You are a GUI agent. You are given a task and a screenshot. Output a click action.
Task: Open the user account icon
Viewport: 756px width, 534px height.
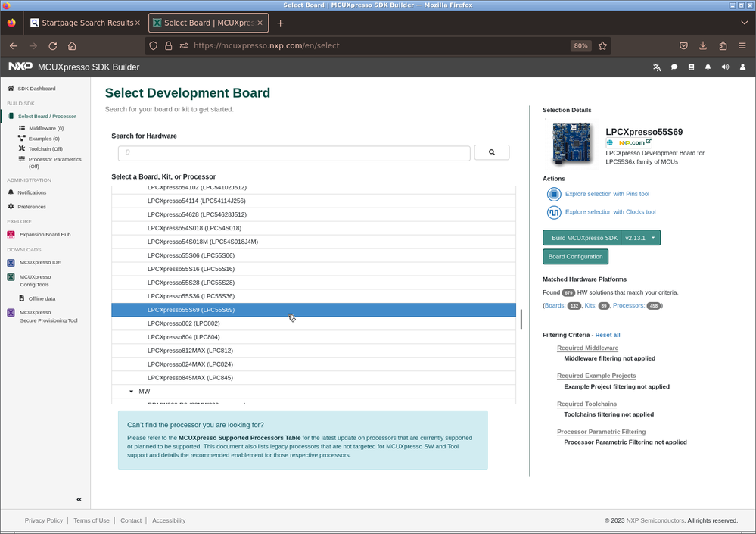pyautogui.click(x=742, y=67)
